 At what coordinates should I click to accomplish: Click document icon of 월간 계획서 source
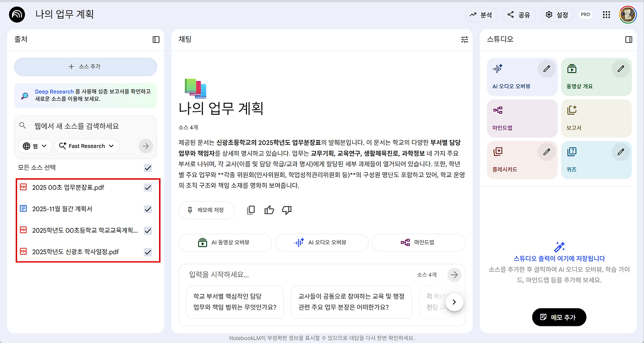click(23, 209)
